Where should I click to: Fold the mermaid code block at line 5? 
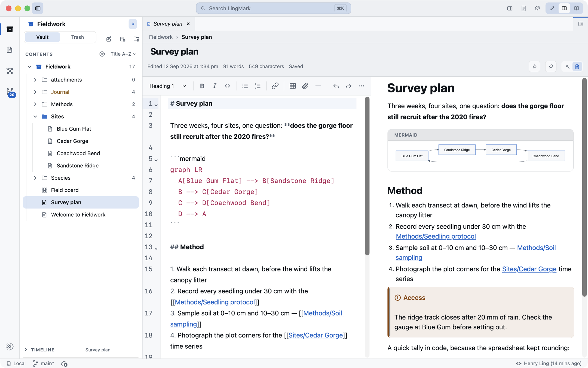156,160
